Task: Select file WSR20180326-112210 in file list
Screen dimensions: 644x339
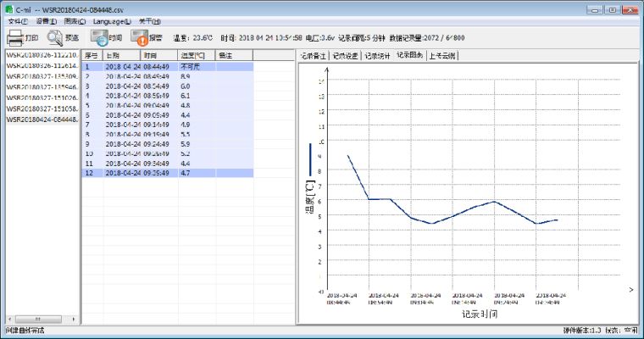Action: point(41,54)
